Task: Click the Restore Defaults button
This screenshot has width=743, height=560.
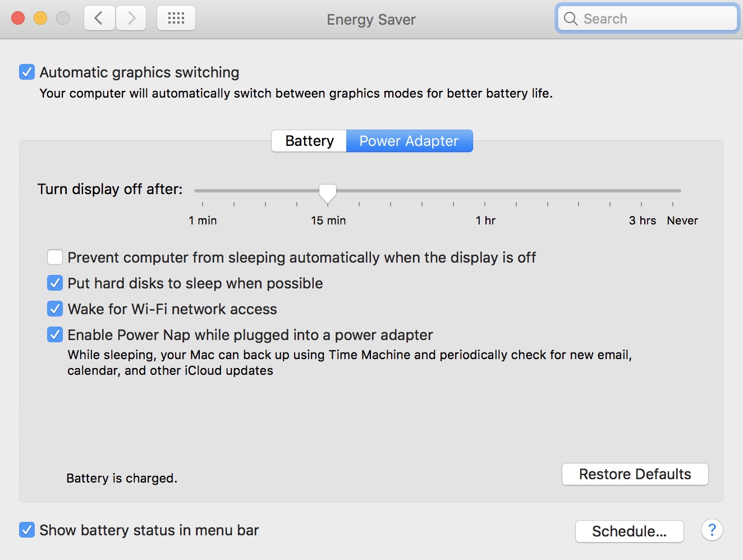Action: click(635, 474)
